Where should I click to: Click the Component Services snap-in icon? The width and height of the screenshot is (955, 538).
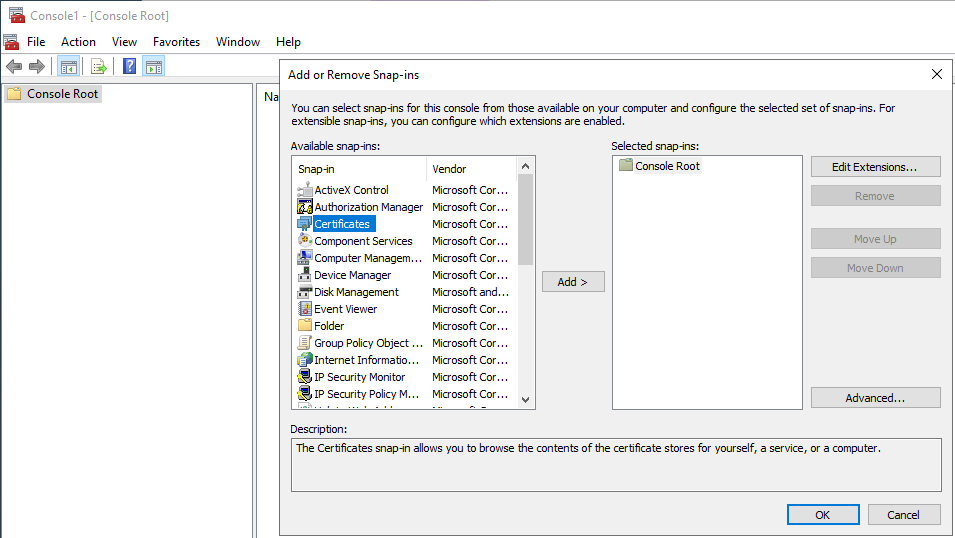(305, 241)
